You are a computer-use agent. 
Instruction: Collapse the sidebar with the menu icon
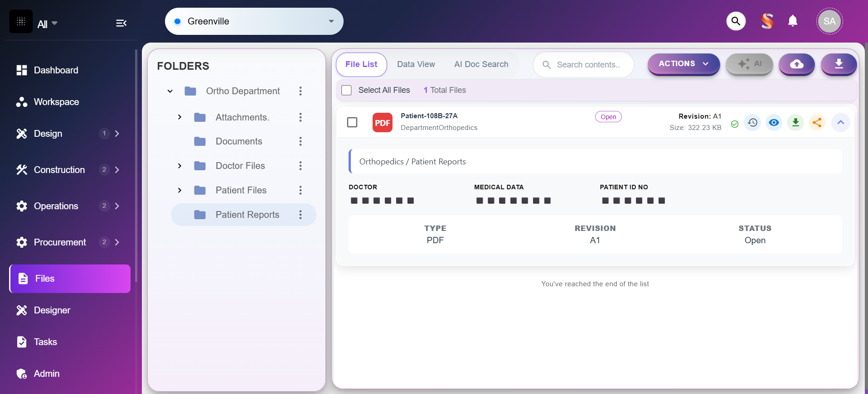(121, 23)
